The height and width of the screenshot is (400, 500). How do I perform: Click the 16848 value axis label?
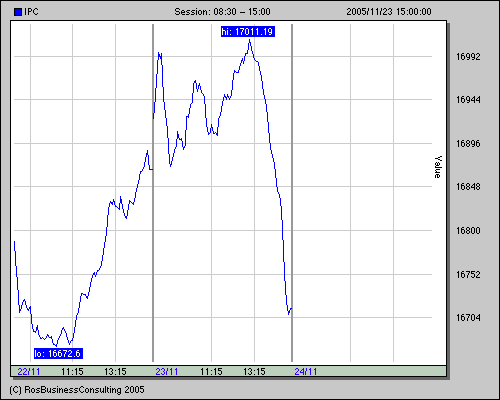tap(468, 187)
